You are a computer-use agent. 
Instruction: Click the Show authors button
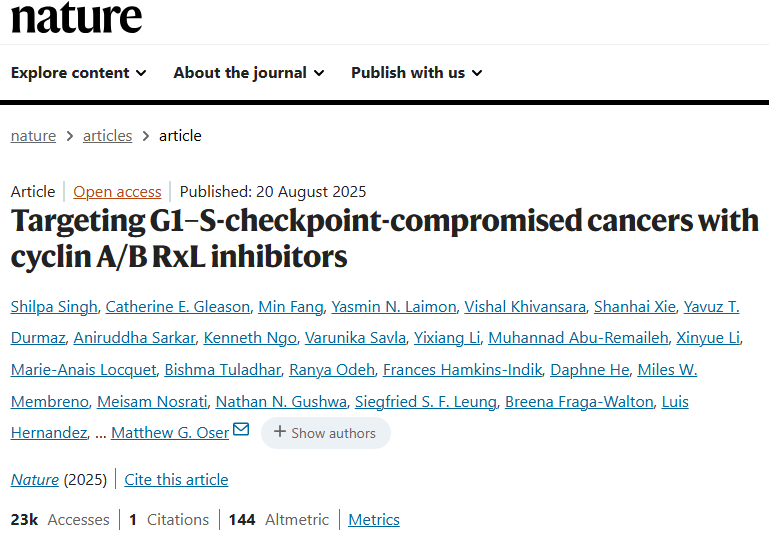[x=325, y=433]
